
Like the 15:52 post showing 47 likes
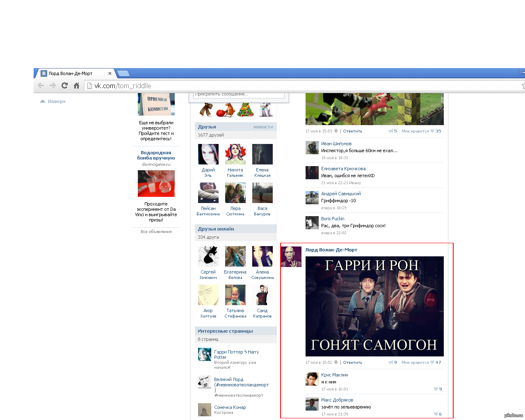421,363
